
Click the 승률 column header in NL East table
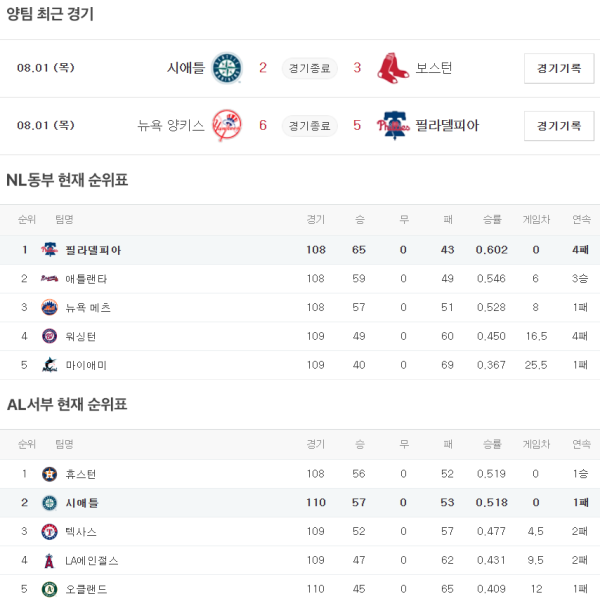(492, 219)
